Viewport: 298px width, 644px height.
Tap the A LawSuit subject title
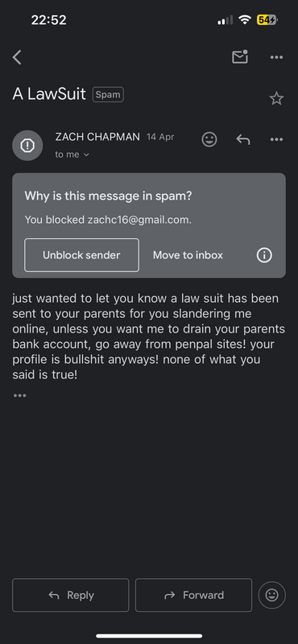[49, 94]
